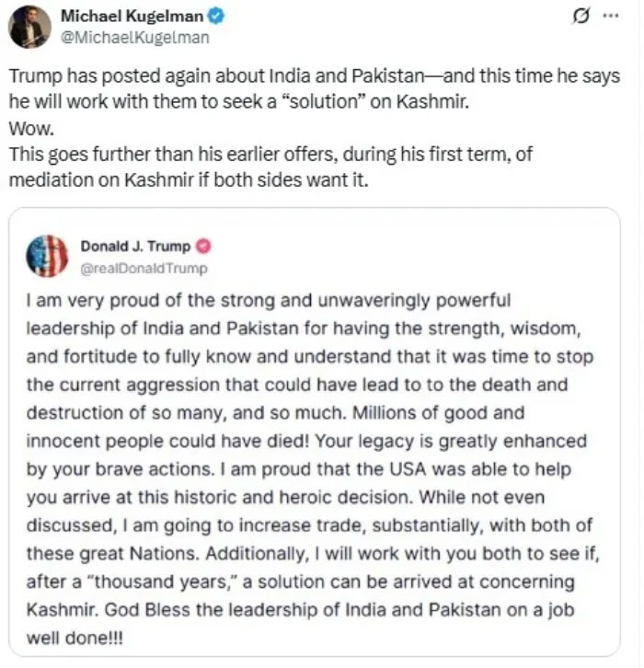This screenshot has height=668, width=644.
Task: Open Michael Kugelman's profile picture
Action: pyautogui.click(x=30, y=27)
